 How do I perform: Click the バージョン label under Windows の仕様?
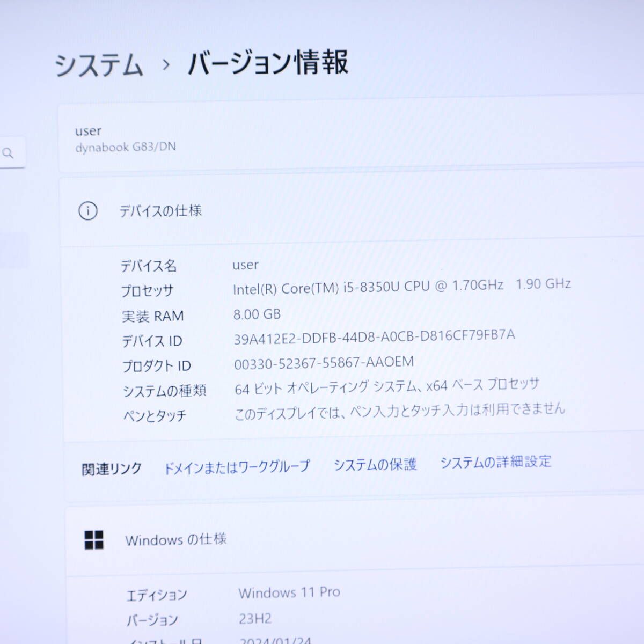tap(152, 620)
